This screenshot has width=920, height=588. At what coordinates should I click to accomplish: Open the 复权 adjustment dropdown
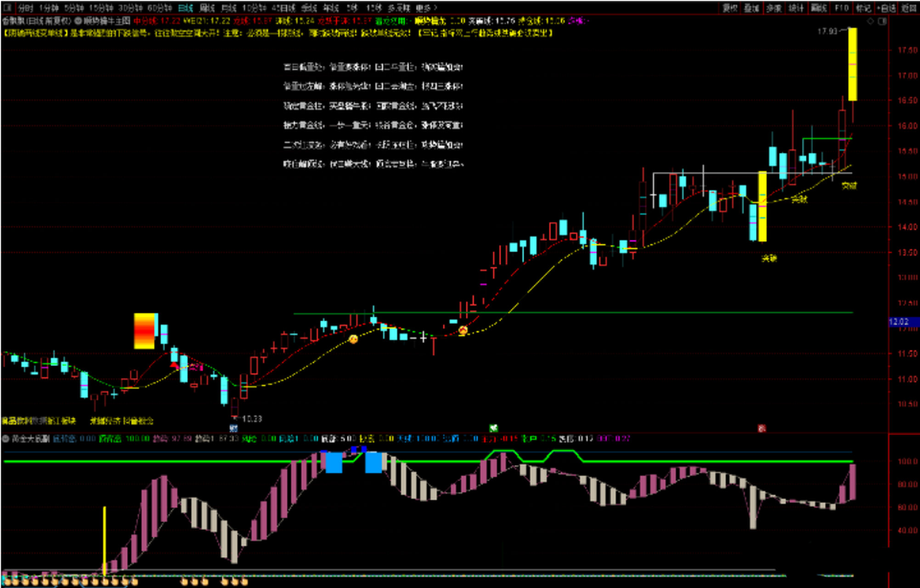coord(730,8)
